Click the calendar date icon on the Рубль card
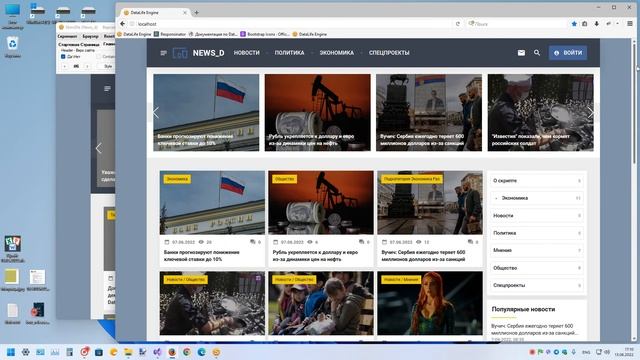 (x=276, y=242)
